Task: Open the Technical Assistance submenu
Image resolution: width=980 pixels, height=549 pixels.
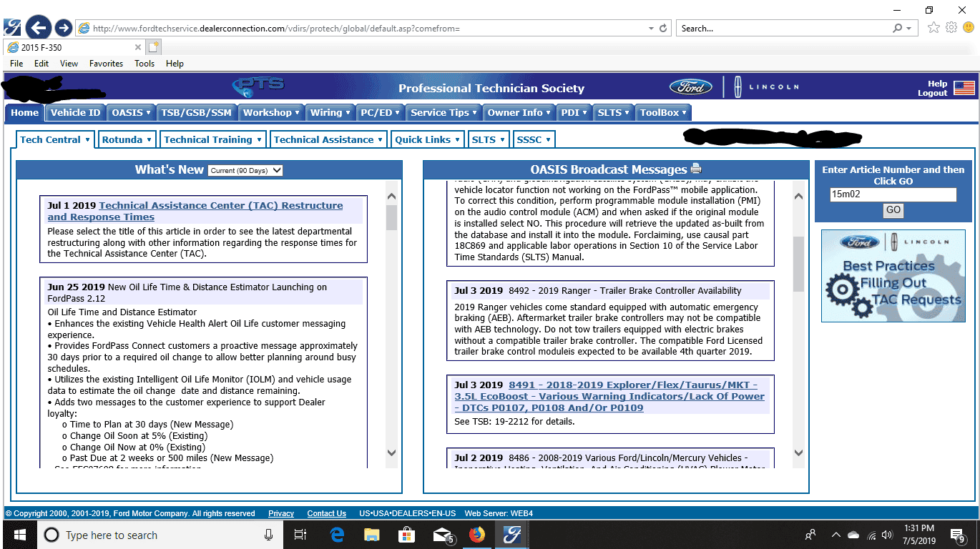Action: point(328,139)
